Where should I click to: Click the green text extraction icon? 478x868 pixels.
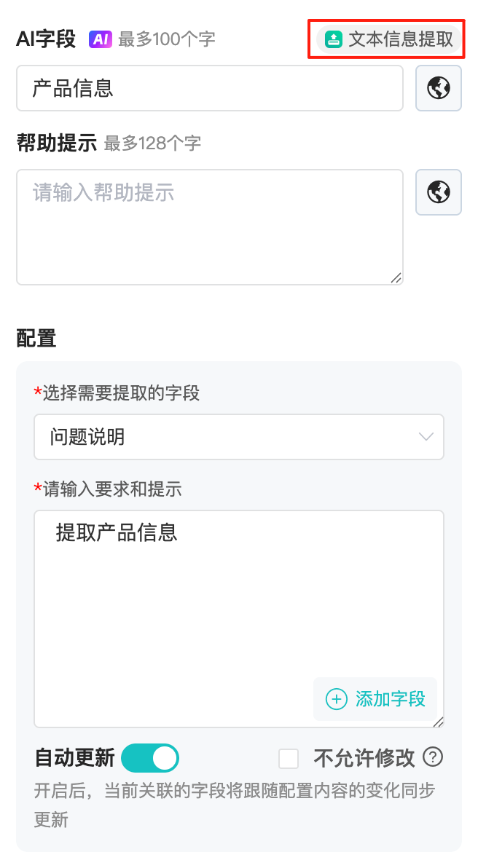pos(333,39)
